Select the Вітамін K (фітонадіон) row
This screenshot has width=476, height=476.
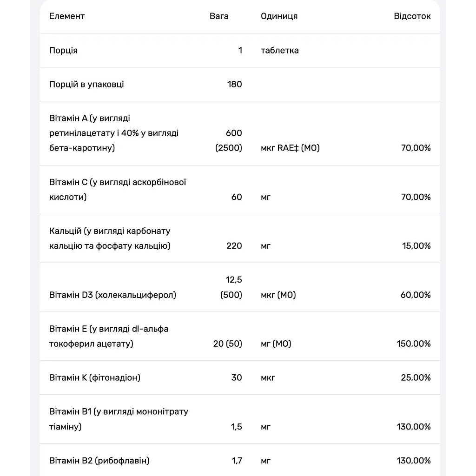tap(240, 377)
